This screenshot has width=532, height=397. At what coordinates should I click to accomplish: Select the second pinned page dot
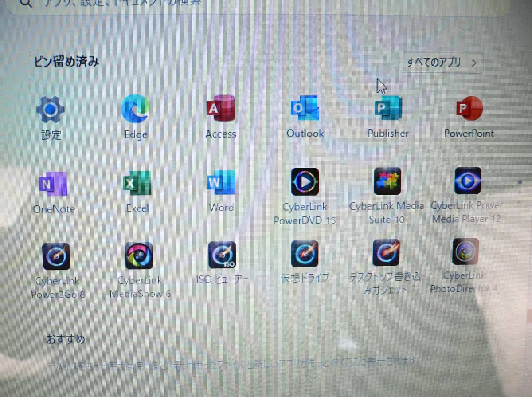(x=519, y=192)
